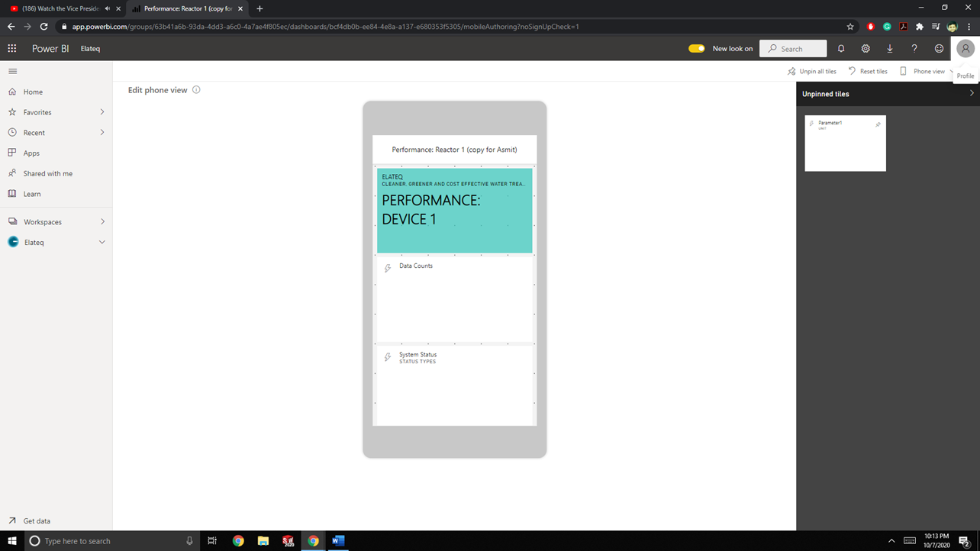Toggle the New look on switch
This screenshot has width=980, height=551.
pos(696,48)
